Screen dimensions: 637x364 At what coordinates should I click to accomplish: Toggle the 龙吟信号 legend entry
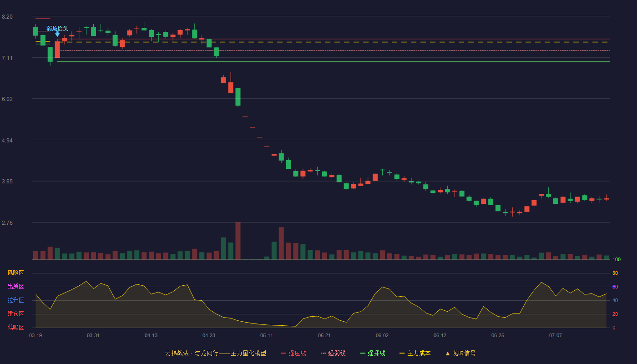coord(460,353)
